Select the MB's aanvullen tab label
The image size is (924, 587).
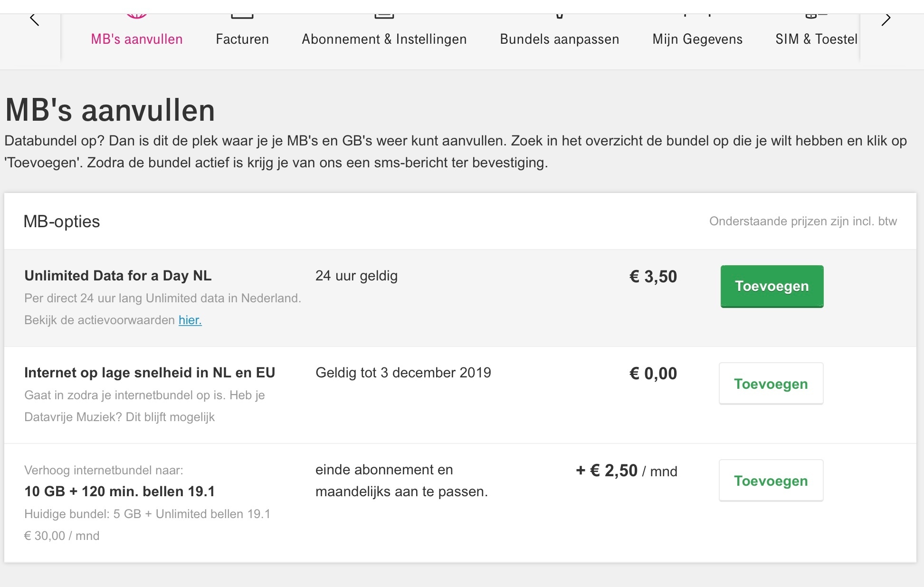(x=137, y=39)
